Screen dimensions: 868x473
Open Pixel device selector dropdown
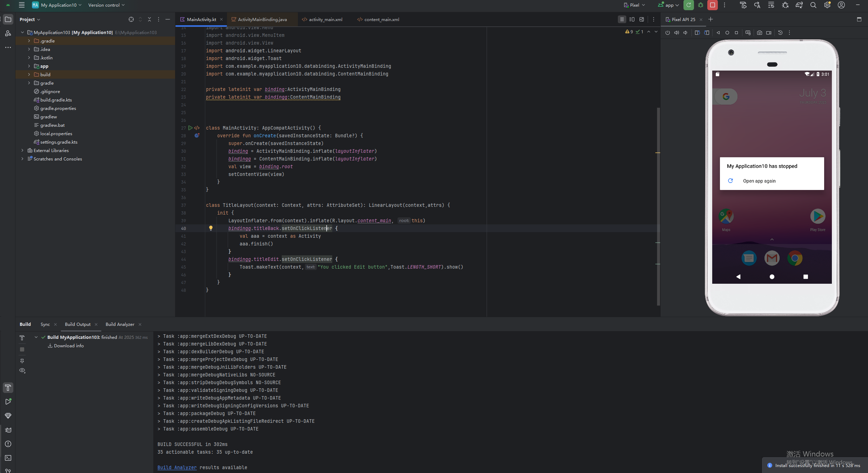pos(634,5)
